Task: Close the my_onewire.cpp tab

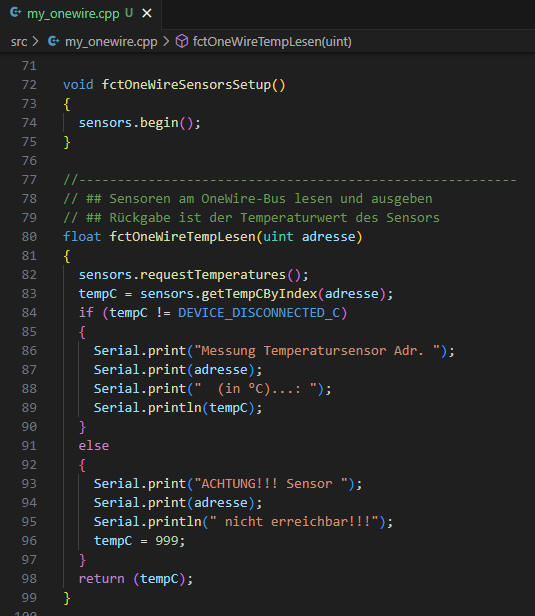Action: (x=147, y=13)
